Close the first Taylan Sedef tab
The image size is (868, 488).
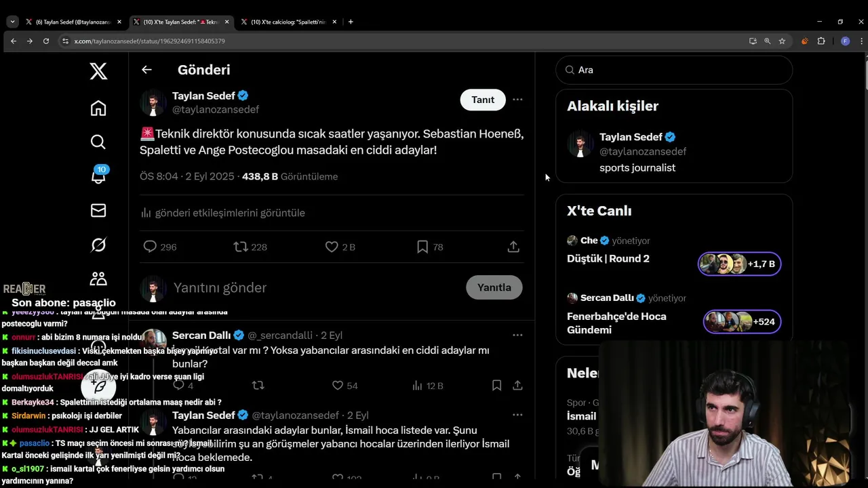[119, 22]
